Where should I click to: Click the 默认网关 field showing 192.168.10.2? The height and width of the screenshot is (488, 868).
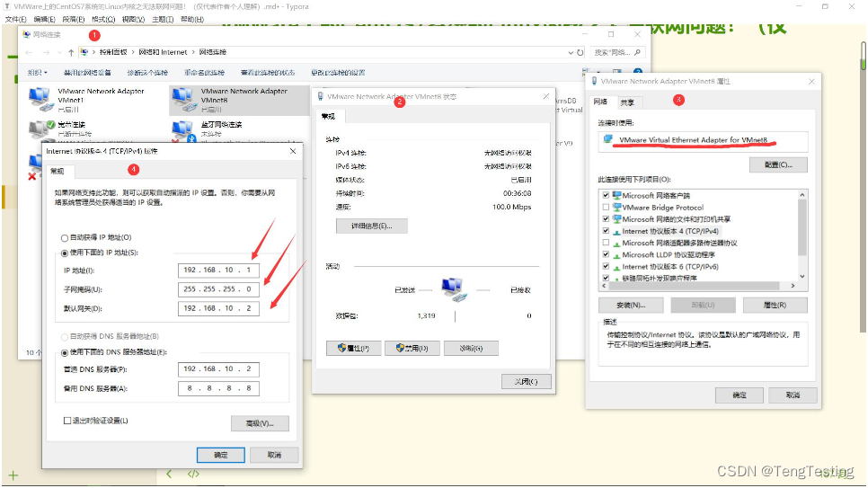(218, 308)
